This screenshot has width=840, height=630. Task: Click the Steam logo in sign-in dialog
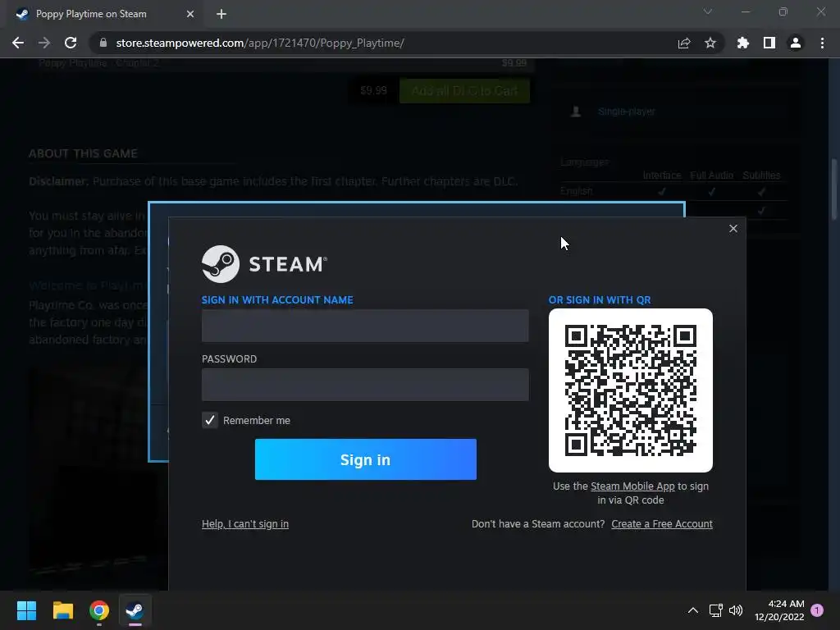coord(265,264)
